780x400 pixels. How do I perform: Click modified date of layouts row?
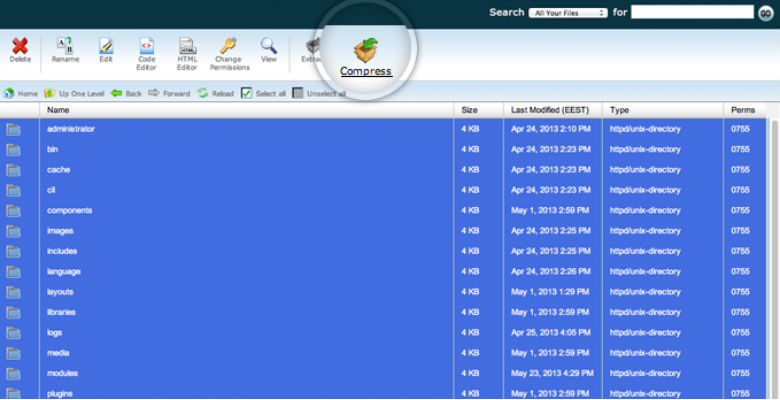(550, 292)
